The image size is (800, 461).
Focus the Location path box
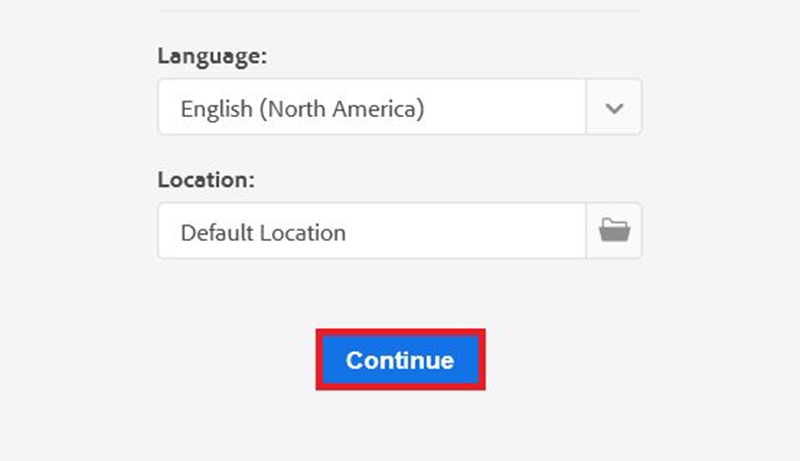point(372,231)
